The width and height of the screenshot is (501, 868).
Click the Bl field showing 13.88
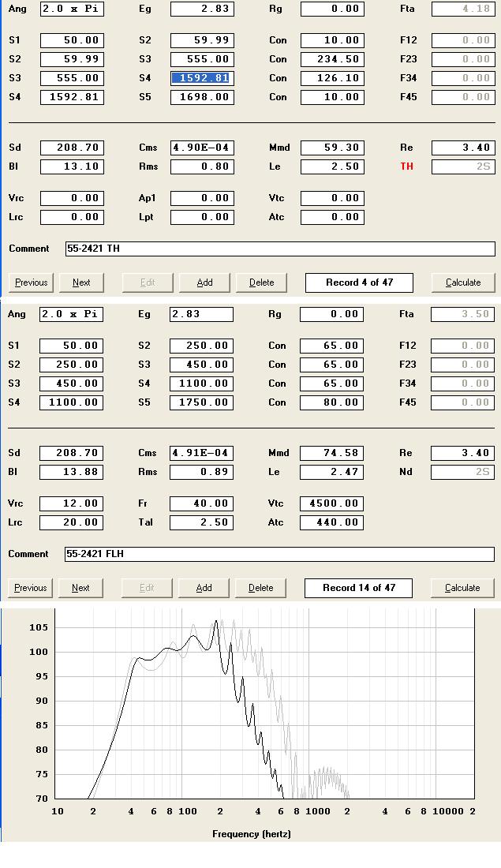72,472
